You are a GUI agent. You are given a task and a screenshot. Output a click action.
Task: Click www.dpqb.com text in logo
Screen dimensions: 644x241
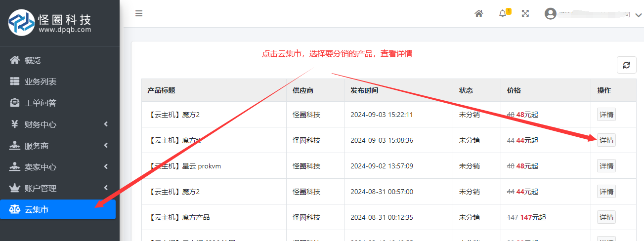pos(65,30)
